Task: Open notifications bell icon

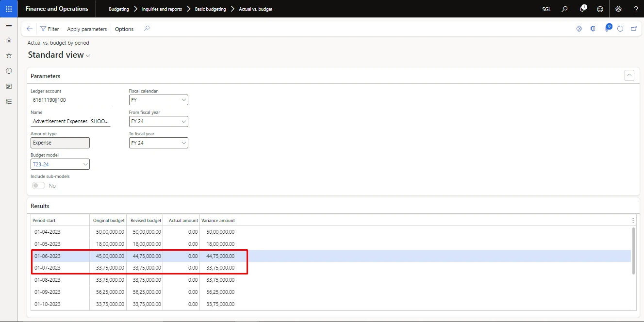Action: click(583, 9)
